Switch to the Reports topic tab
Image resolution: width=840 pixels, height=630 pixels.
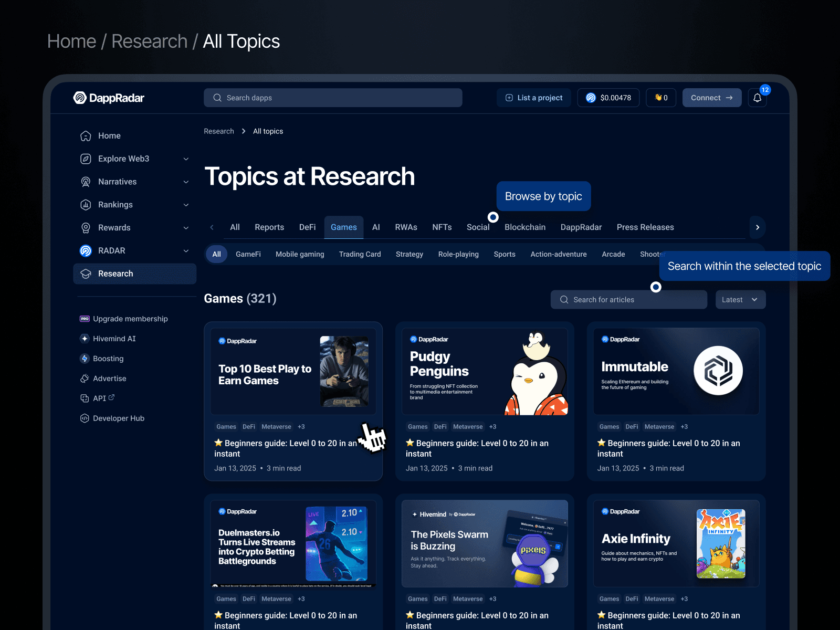(269, 227)
